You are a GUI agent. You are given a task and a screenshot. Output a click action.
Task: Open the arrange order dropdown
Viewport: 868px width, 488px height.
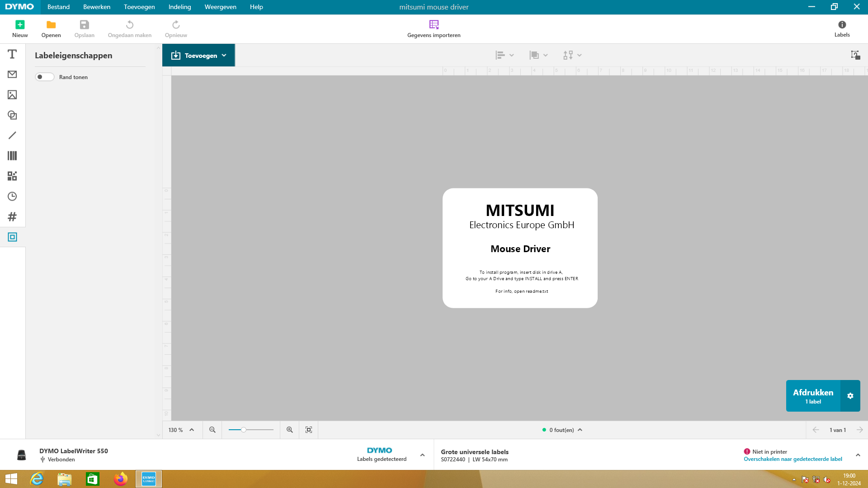click(x=538, y=55)
